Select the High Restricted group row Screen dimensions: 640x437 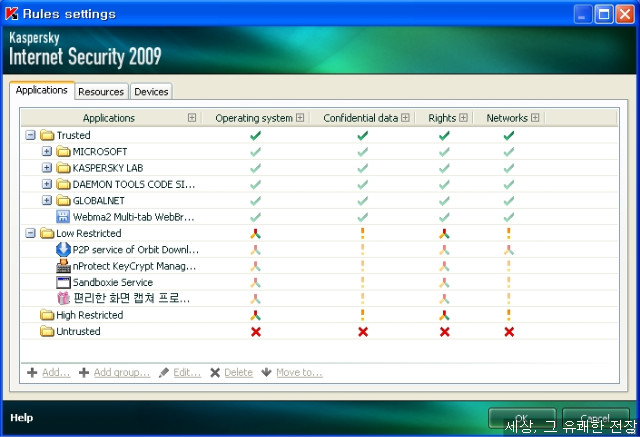(x=319, y=315)
